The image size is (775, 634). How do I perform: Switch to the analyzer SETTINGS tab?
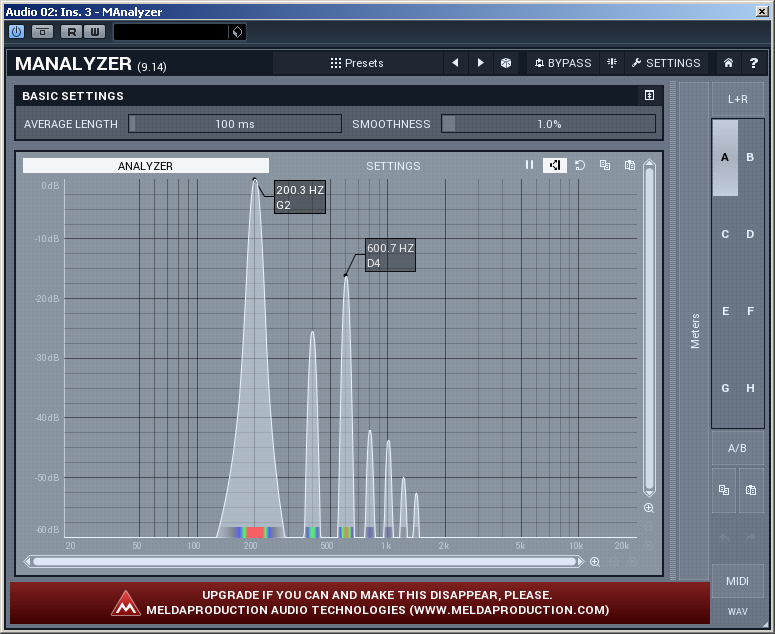393,166
